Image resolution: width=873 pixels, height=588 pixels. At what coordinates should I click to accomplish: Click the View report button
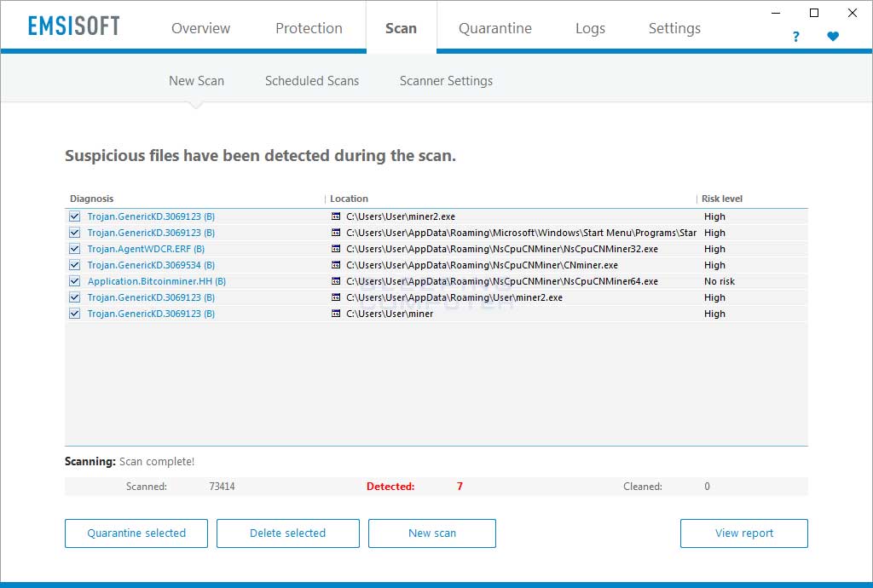click(743, 533)
